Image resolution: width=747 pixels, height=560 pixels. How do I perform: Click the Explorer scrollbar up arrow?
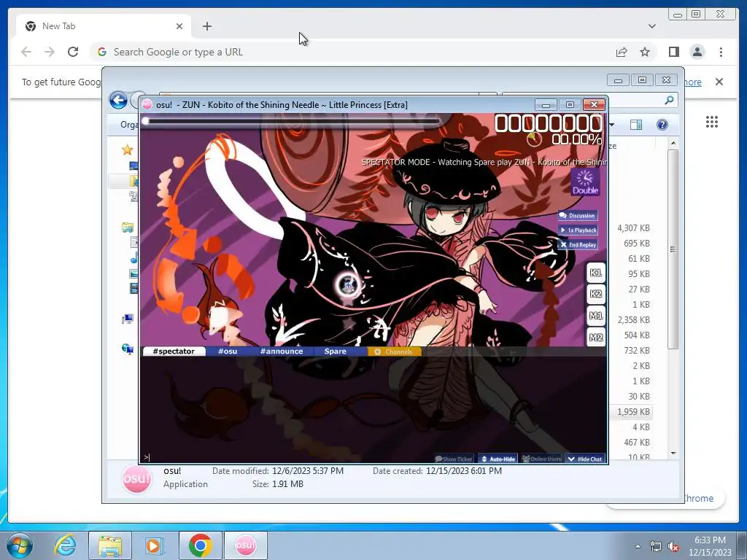click(673, 143)
